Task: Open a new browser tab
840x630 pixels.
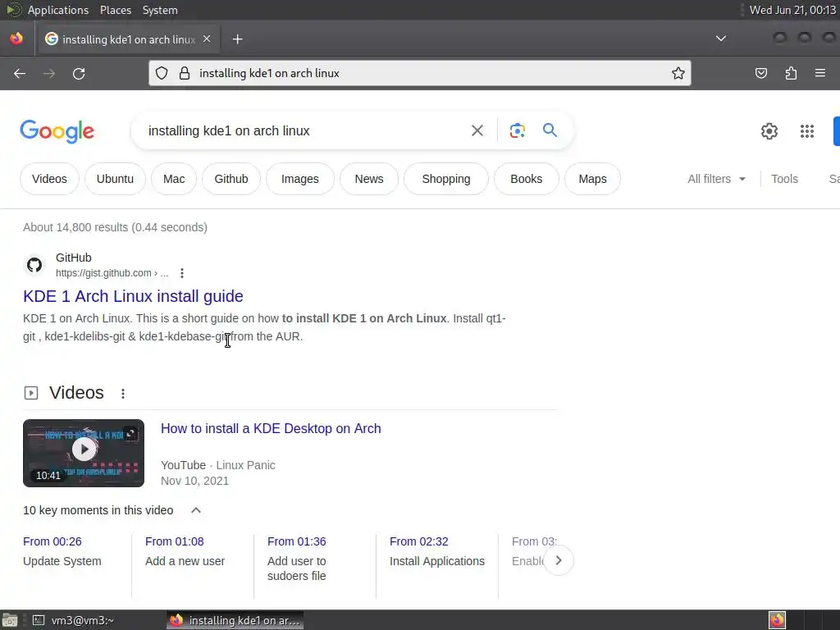Action: (237, 39)
